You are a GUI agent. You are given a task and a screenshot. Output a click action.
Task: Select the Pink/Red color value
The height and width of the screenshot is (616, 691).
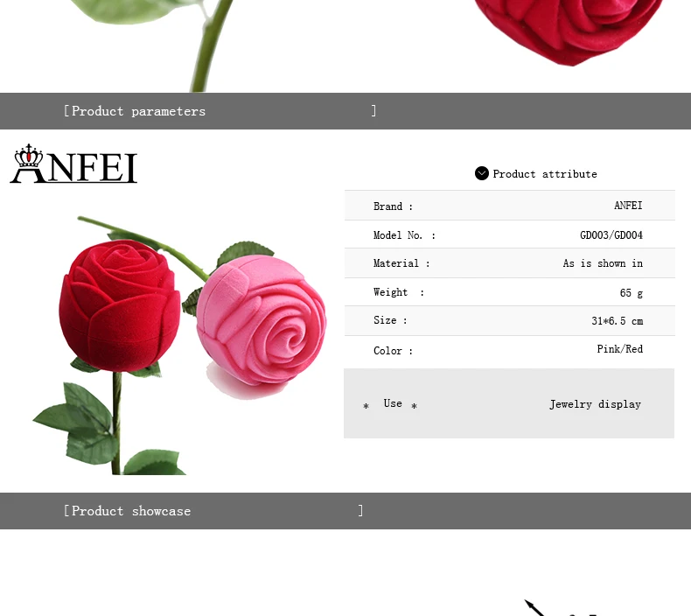tap(619, 349)
